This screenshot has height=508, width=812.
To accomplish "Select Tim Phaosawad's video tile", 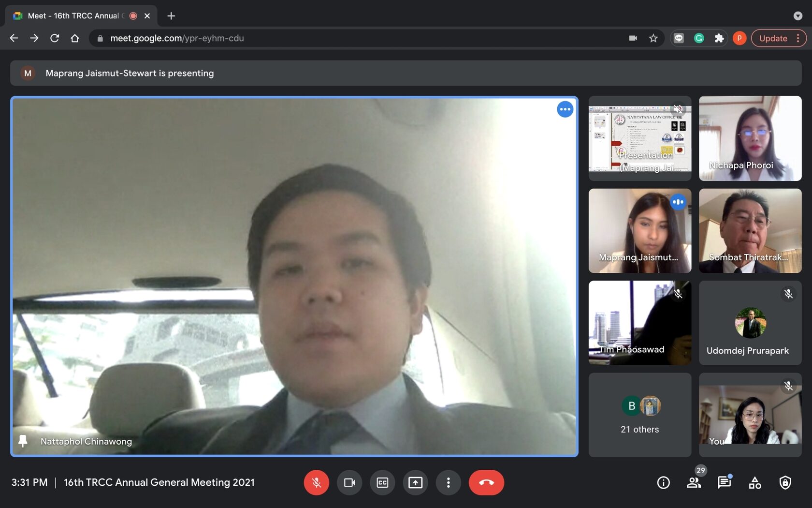I will [640, 323].
